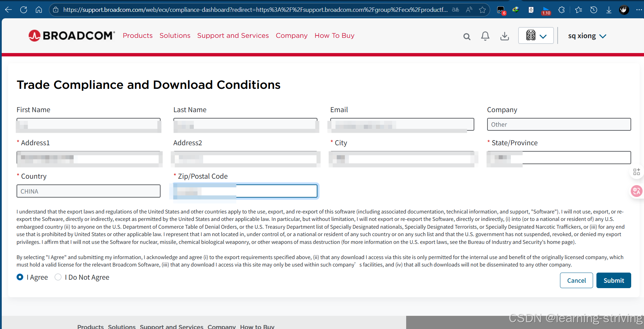The height and width of the screenshot is (329, 644).
Task: Open the Products menu
Action: 138,35
